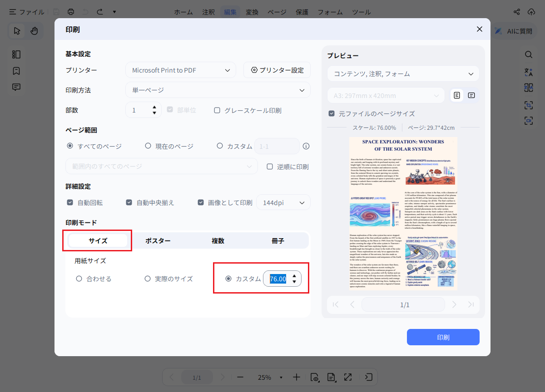Switch to the ツール tab
Viewport: 545px width, 392px height.
tap(362, 12)
